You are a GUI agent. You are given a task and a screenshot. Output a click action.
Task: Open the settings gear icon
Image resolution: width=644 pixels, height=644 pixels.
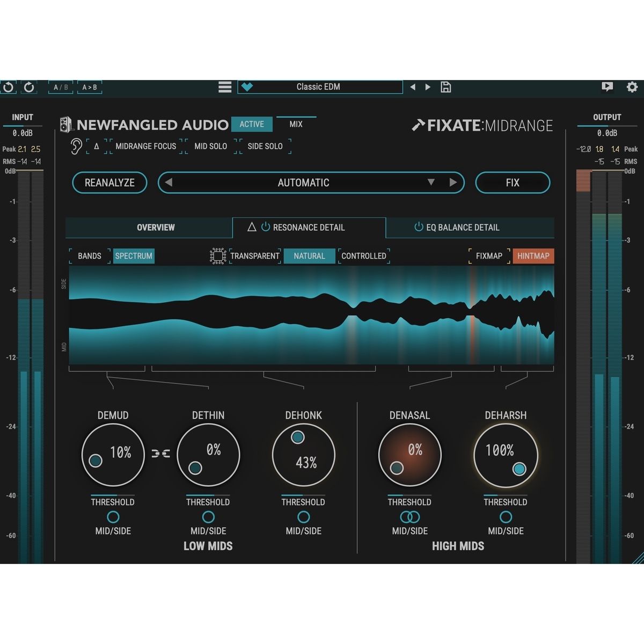[632, 87]
